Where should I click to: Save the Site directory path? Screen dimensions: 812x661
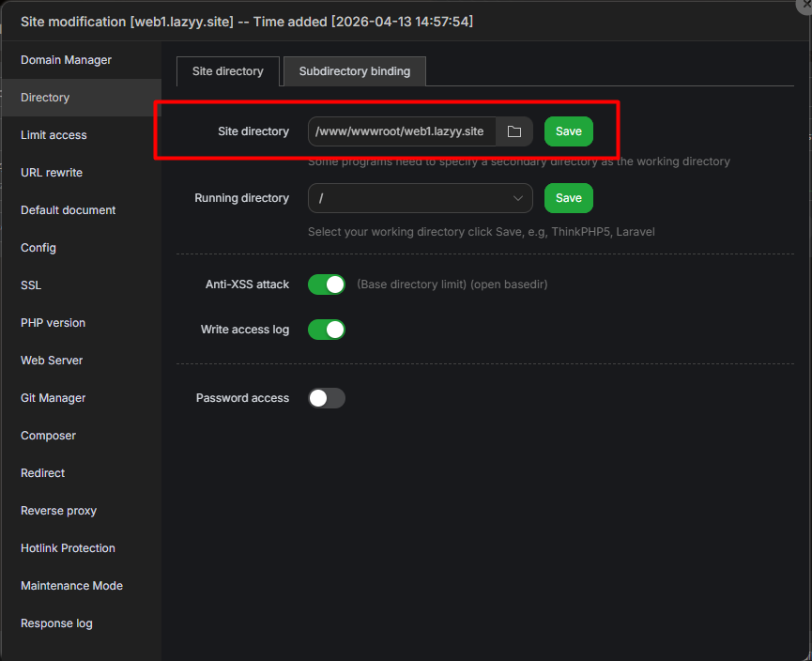pos(568,131)
